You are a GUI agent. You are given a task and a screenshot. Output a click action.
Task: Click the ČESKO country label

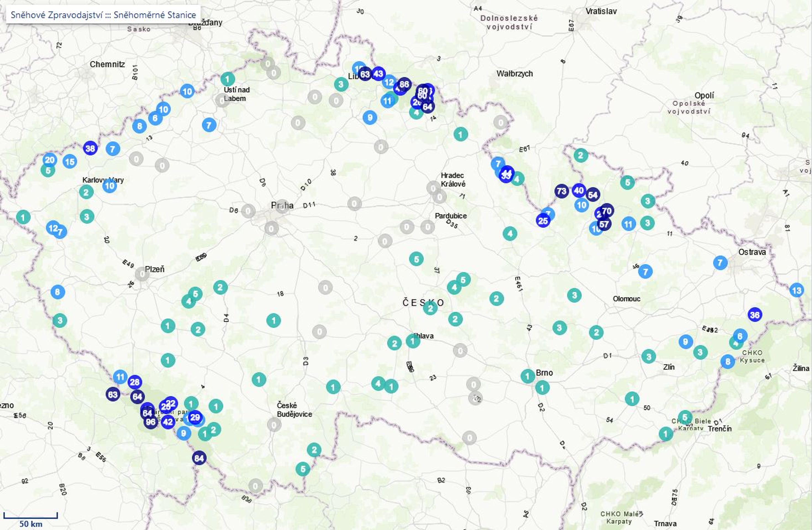pyautogui.click(x=423, y=303)
